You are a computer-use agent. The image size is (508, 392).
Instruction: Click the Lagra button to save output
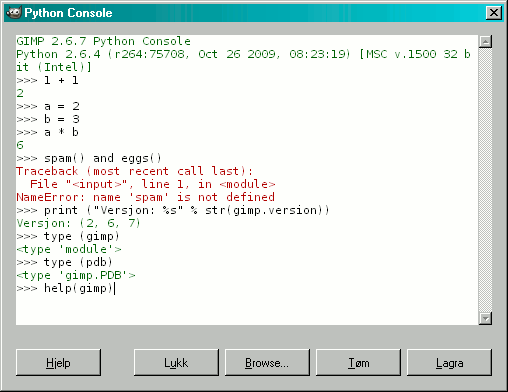pyautogui.click(x=449, y=363)
